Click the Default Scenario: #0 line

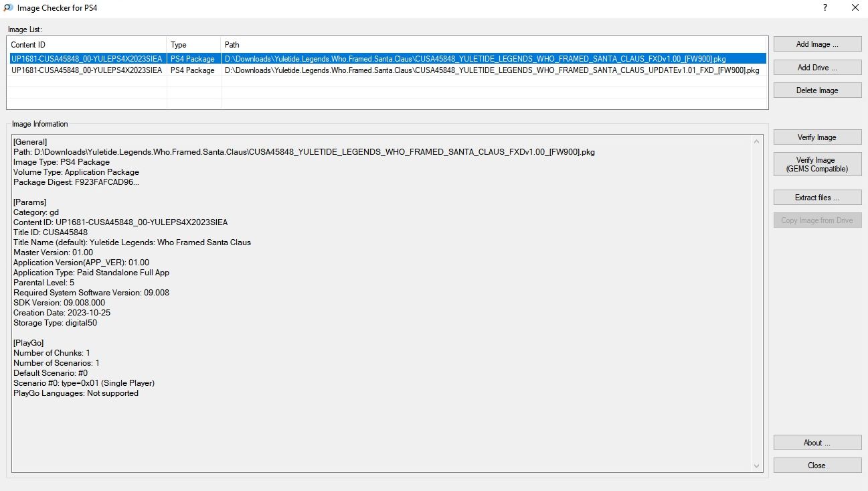[50, 373]
